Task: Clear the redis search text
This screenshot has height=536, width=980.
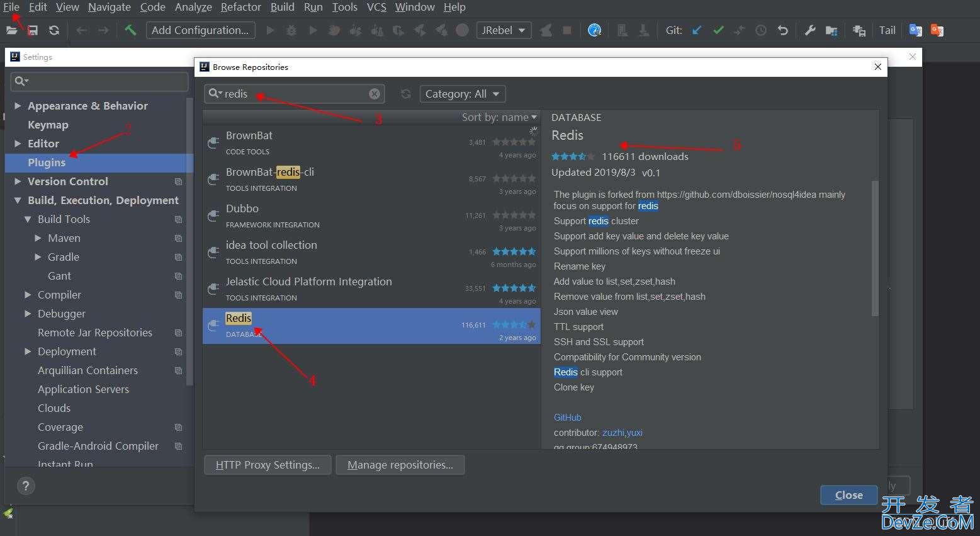Action: click(375, 94)
